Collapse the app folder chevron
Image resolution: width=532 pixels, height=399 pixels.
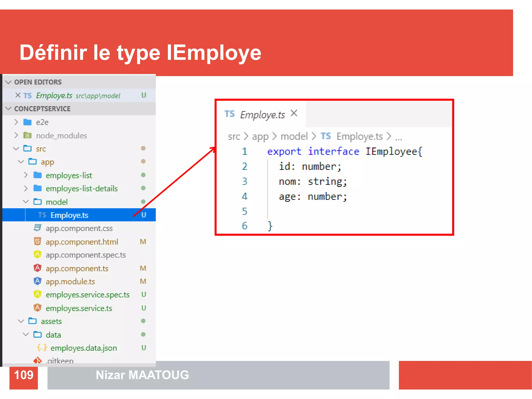pos(21,162)
